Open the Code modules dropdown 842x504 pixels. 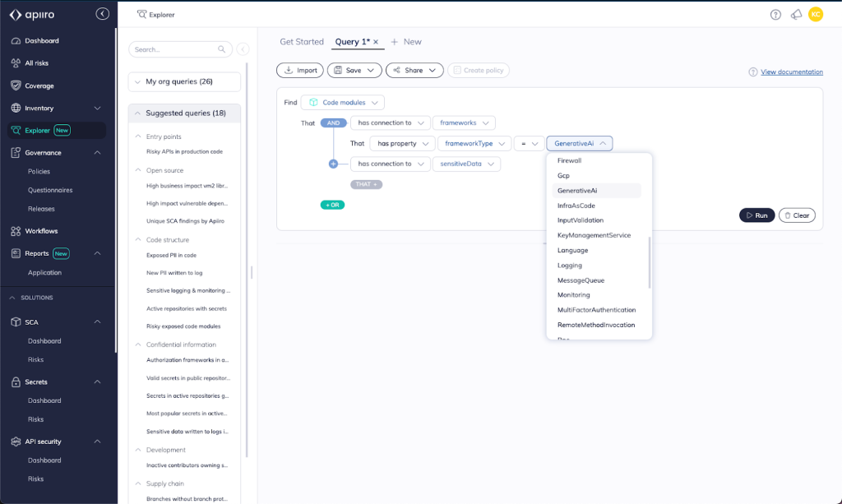342,103
